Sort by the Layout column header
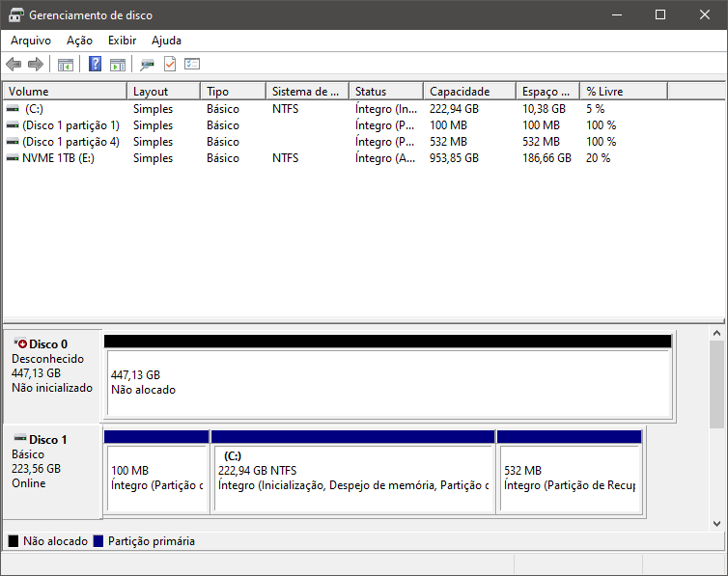The image size is (728, 576). tap(164, 92)
